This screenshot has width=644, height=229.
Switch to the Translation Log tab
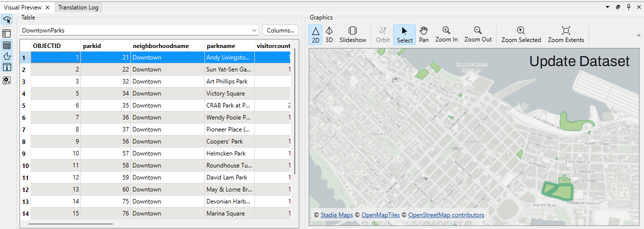(78, 7)
